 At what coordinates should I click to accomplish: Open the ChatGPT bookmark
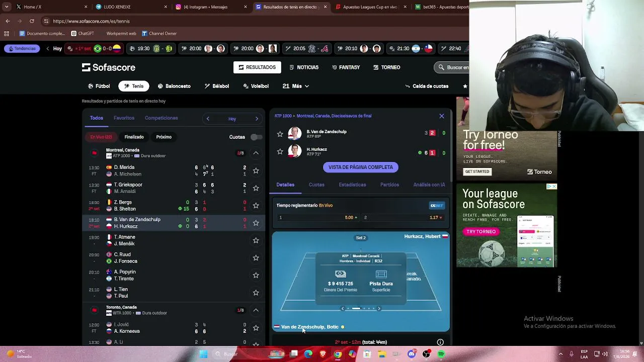(83, 34)
